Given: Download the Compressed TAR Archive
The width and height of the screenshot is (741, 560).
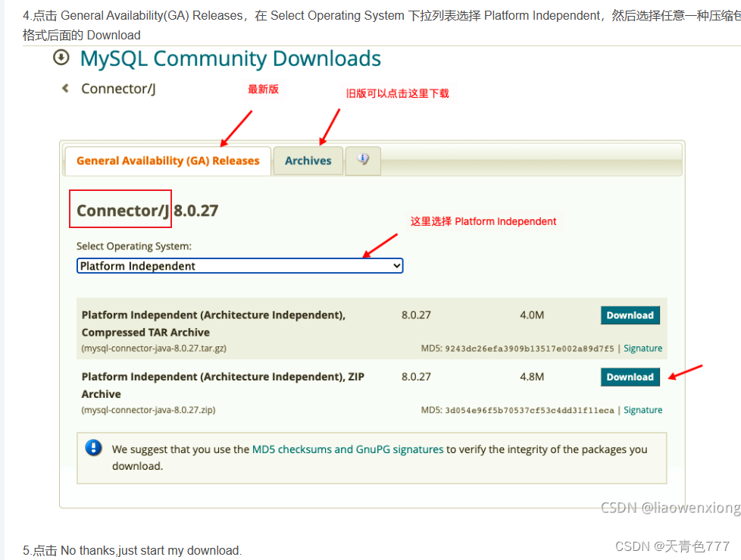Looking at the screenshot, I should [x=630, y=315].
